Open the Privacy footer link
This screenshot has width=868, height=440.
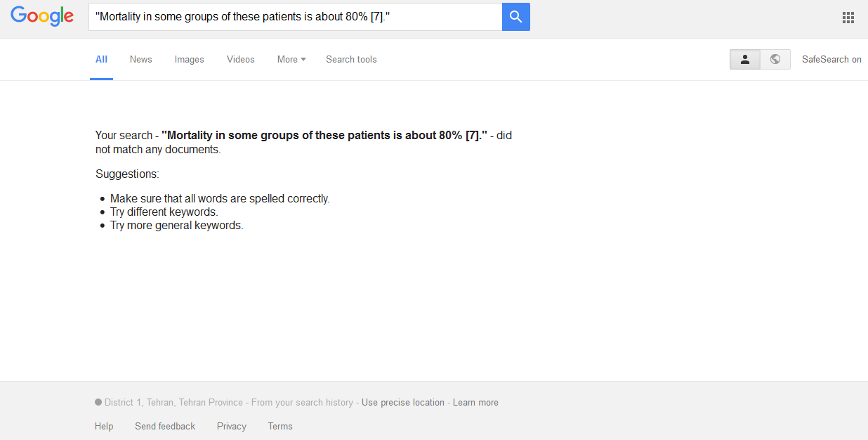231,426
